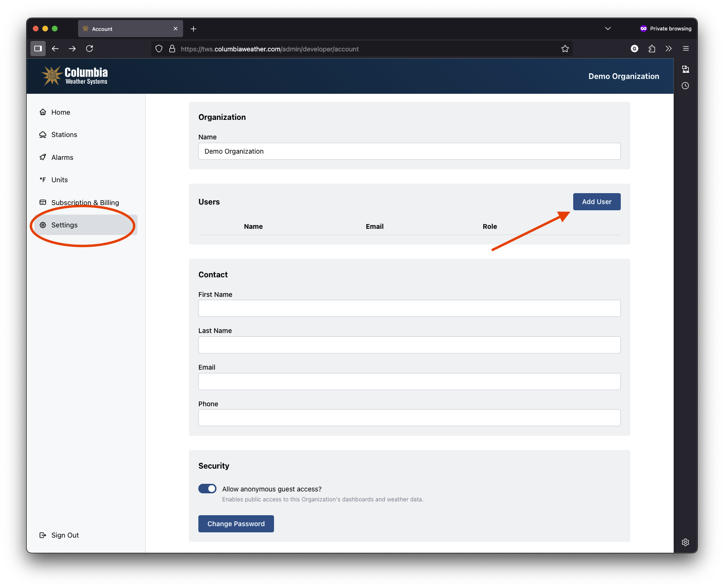
Task: Click the Role column header
Action: (490, 226)
